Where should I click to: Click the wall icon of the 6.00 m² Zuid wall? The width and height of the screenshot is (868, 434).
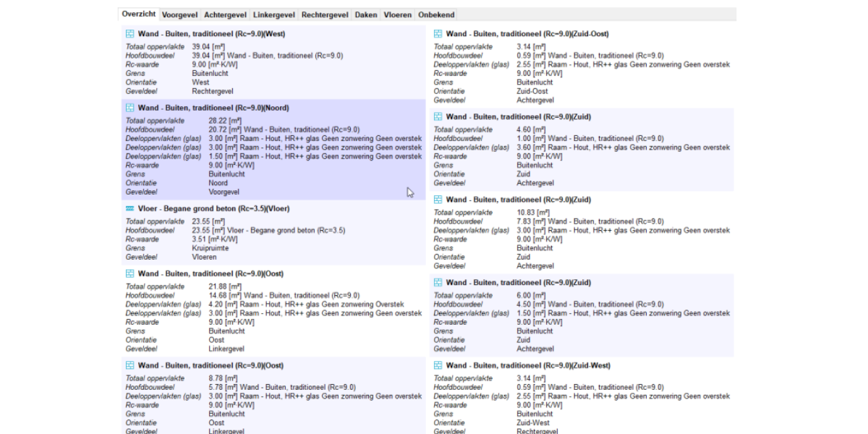[x=438, y=283]
